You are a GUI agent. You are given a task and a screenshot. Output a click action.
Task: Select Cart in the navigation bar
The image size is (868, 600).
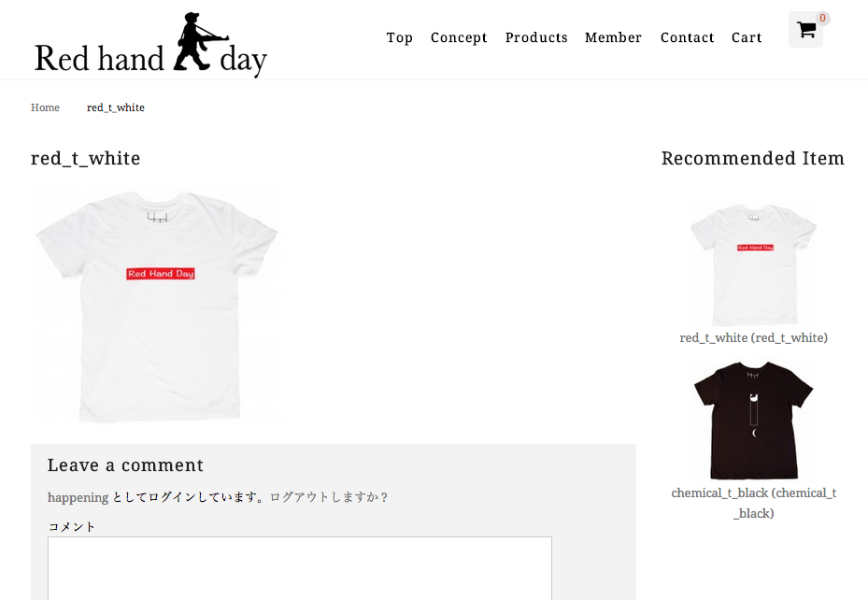tap(747, 37)
